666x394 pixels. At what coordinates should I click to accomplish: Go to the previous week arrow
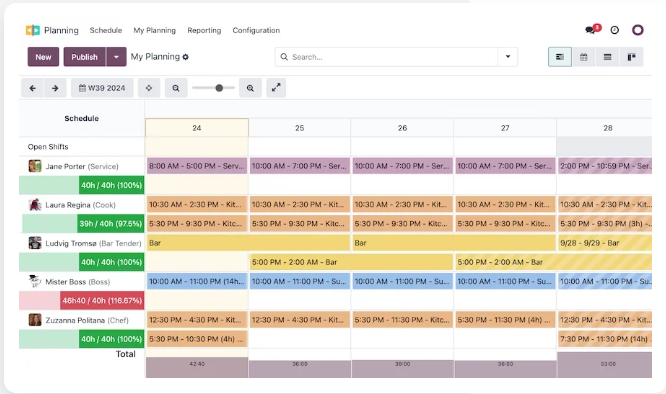point(32,88)
